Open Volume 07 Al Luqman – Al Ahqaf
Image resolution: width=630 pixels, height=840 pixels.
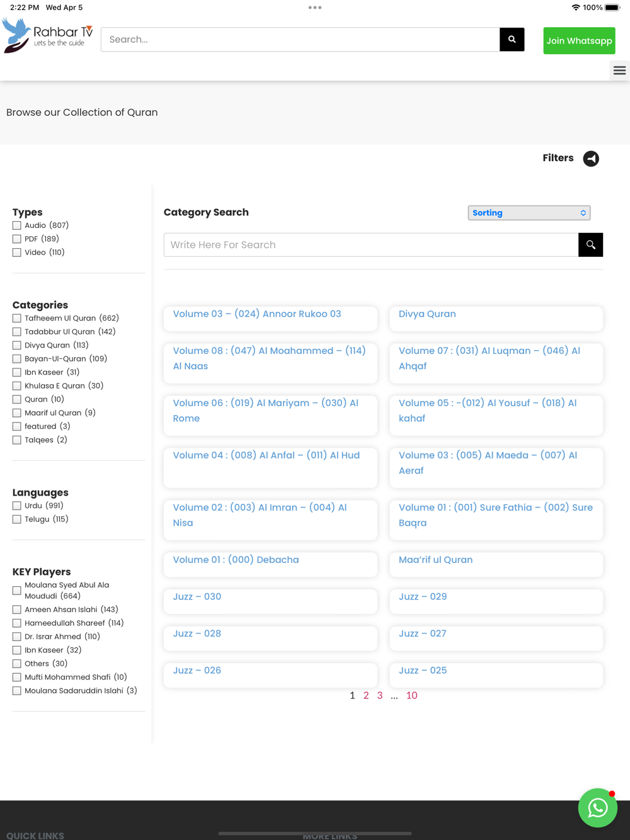[496, 363]
